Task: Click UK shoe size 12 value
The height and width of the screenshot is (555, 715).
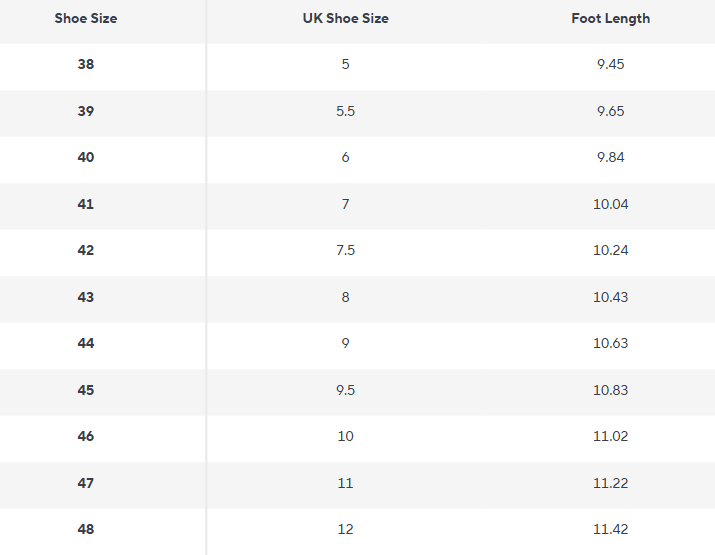Action: pyautogui.click(x=345, y=529)
